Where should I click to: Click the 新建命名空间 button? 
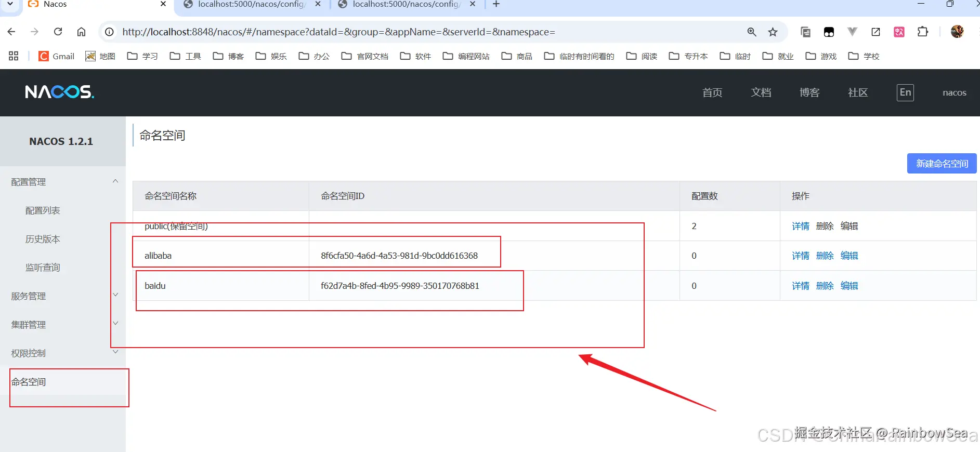[942, 164]
